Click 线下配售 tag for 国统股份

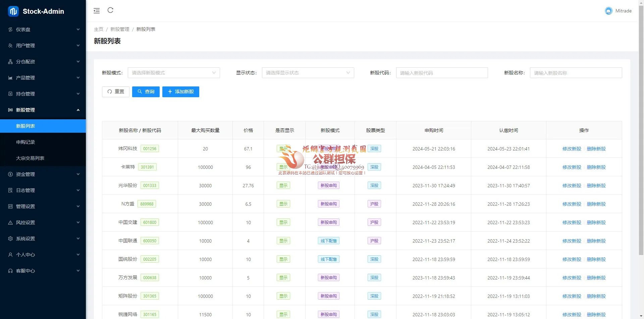[x=329, y=259]
